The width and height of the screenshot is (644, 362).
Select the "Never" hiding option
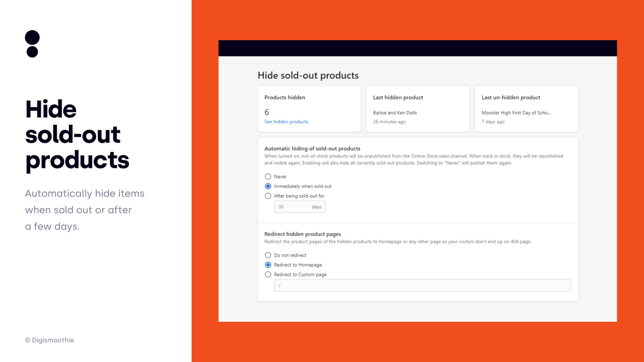click(268, 176)
